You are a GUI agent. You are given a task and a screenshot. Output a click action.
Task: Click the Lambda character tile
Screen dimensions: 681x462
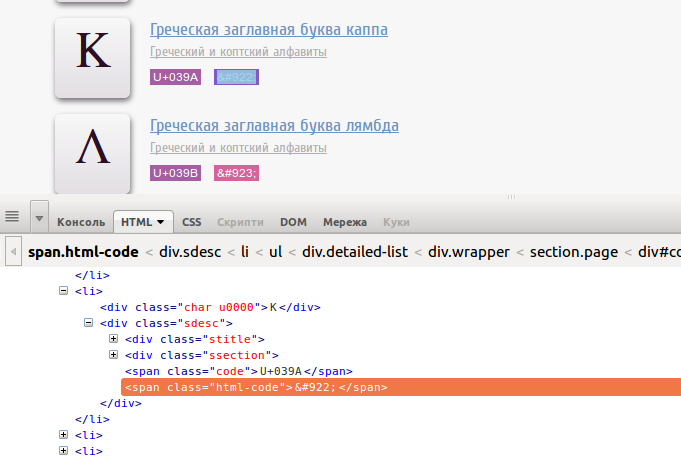pyautogui.click(x=93, y=153)
